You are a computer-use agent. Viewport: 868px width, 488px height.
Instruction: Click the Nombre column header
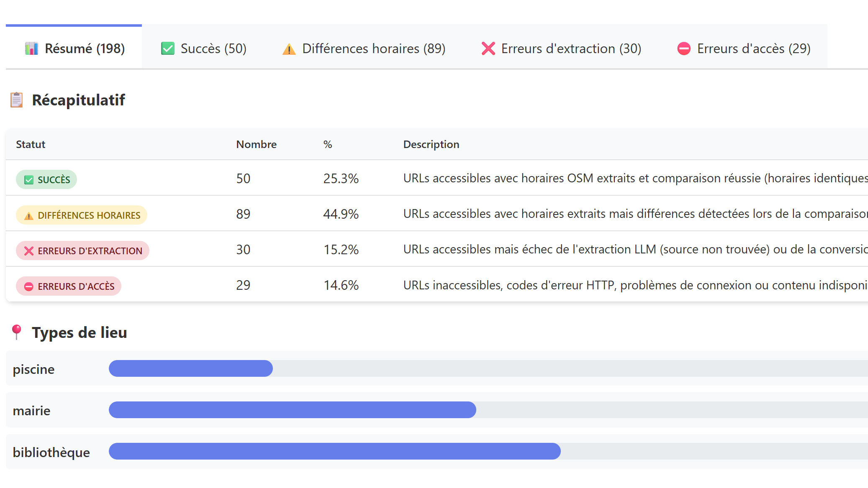256,144
